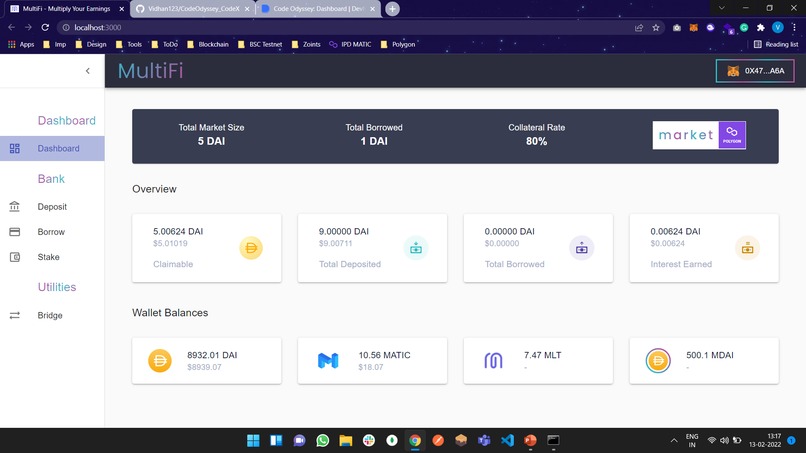Open the Tools bookmarks folder
Image resolution: width=806 pixels, height=453 pixels.
tap(129, 44)
